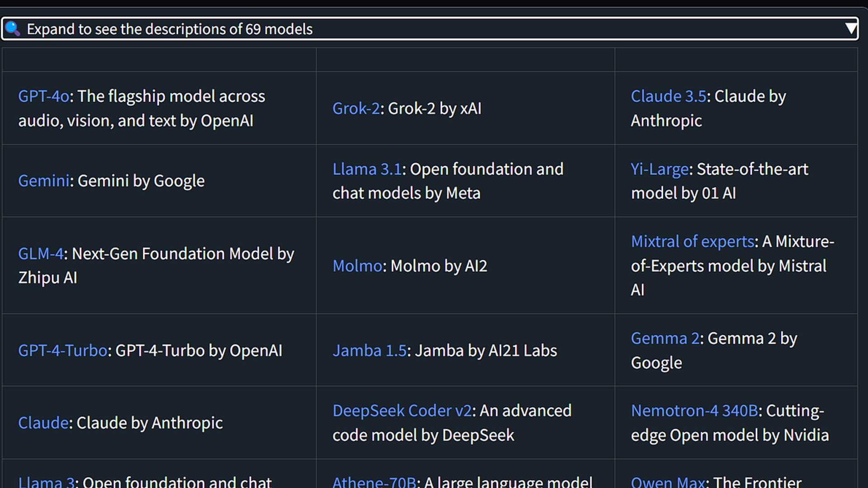Screen dimensions: 868x488
Task: Click the magnifying glass icon in the expander header
Action: tap(13, 28)
